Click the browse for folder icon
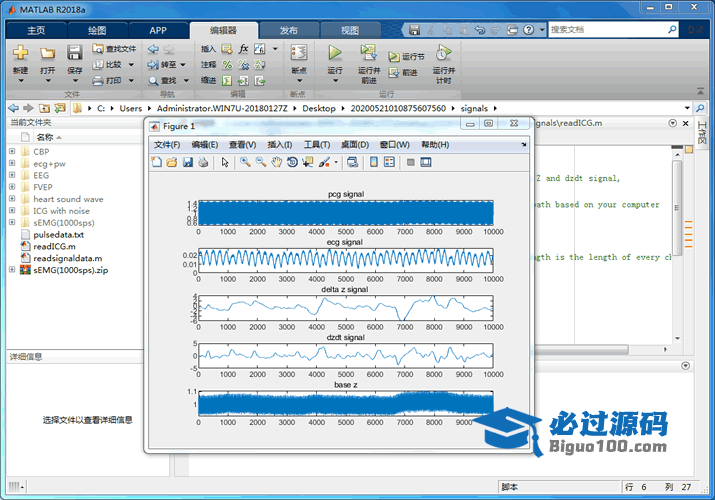This screenshot has height=500, width=715. coord(60,108)
